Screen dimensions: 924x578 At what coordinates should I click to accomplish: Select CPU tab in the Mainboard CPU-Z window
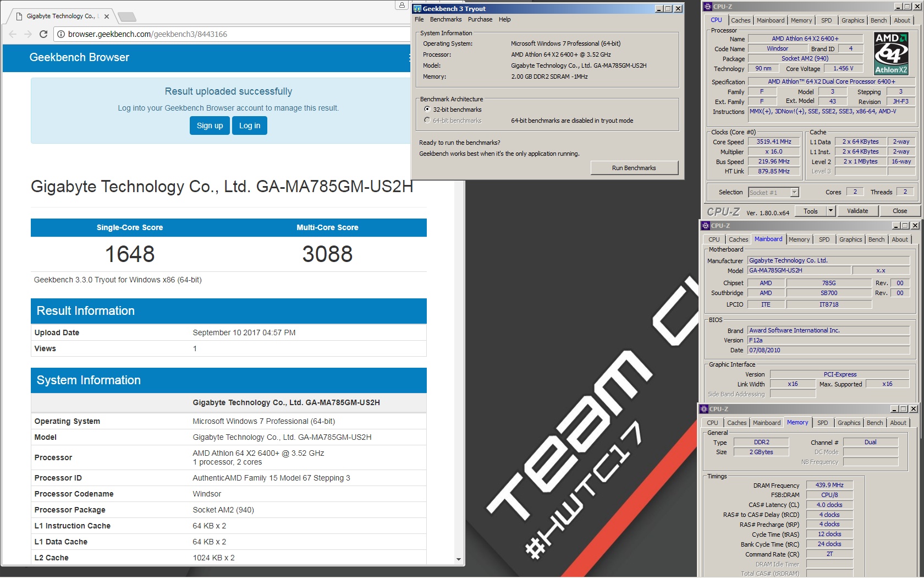[x=714, y=239]
